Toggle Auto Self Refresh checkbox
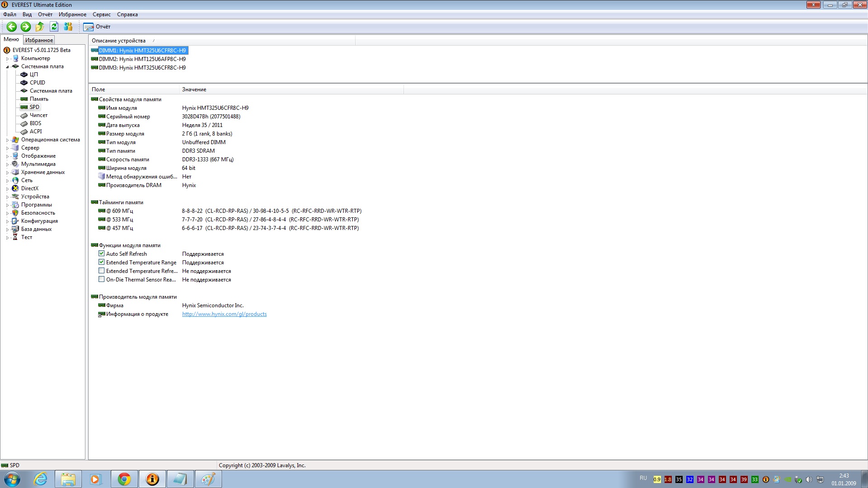The height and width of the screenshot is (488, 868). 102,254
